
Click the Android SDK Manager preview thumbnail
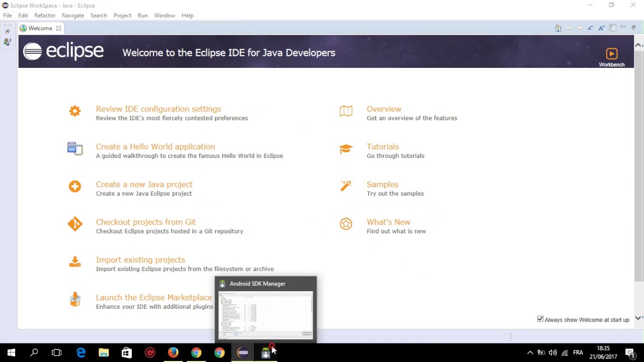pos(266,314)
